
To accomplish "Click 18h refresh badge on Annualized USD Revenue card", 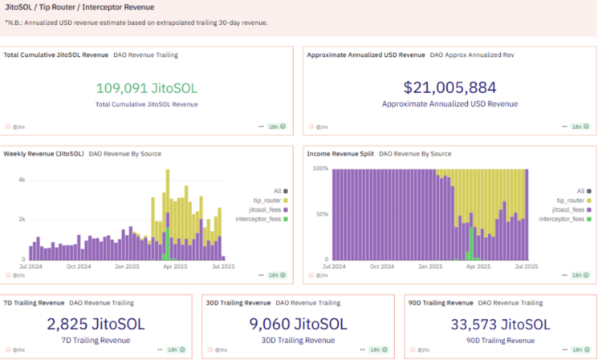I will pos(580,127).
